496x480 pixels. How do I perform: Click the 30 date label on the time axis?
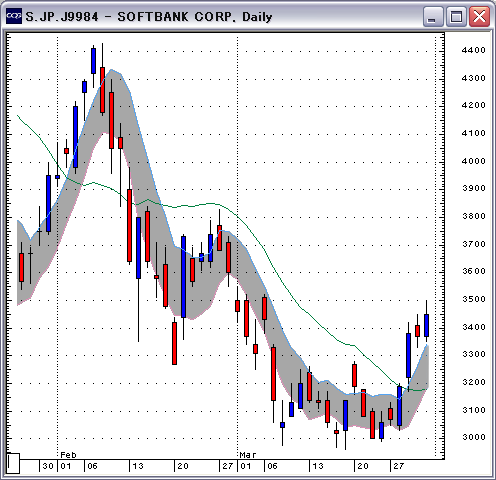point(48,466)
